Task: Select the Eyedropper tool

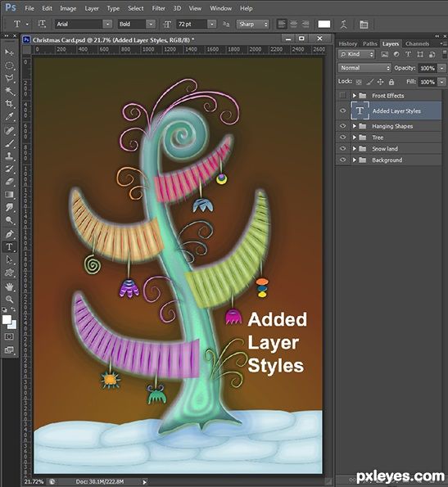Action: click(x=9, y=116)
